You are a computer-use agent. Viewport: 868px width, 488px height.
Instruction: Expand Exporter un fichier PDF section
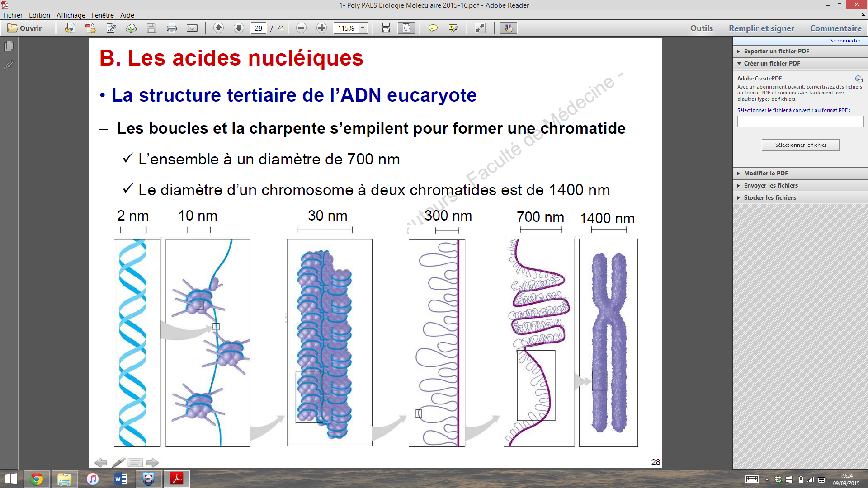pyautogui.click(x=776, y=51)
